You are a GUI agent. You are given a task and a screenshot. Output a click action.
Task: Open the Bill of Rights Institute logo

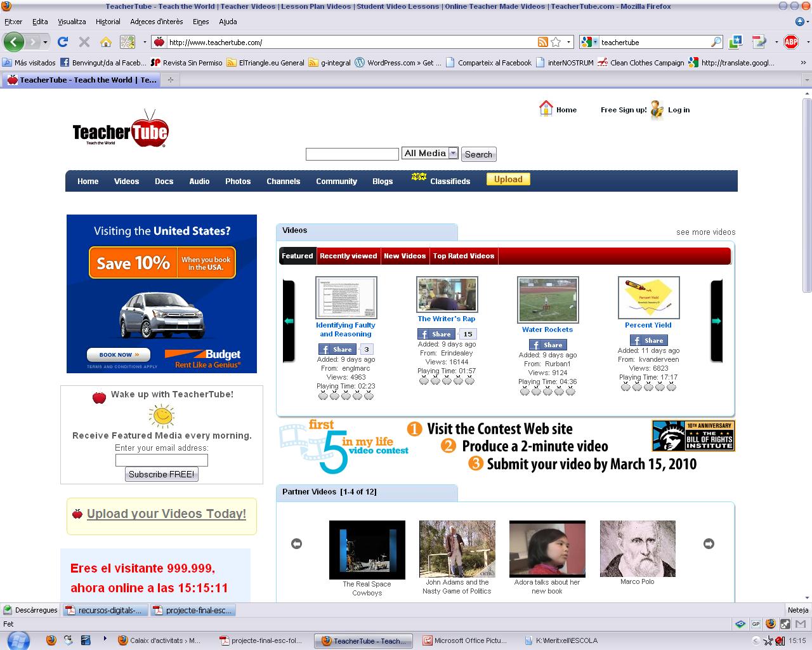[x=693, y=435]
